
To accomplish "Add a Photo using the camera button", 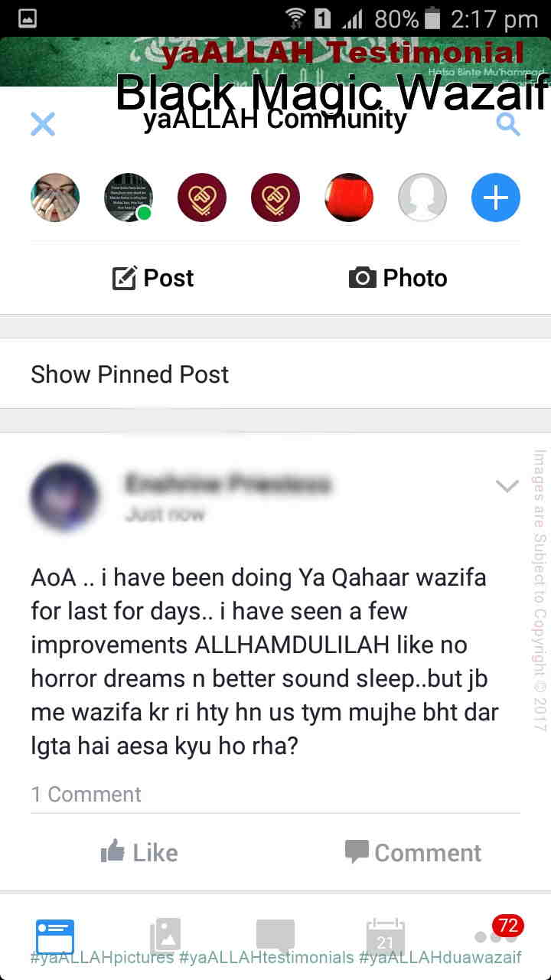I will point(398,278).
